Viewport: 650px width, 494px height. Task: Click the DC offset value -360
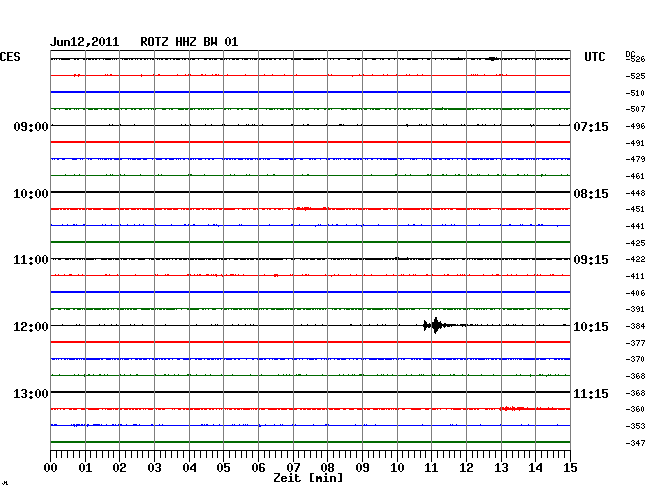(635, 409)
